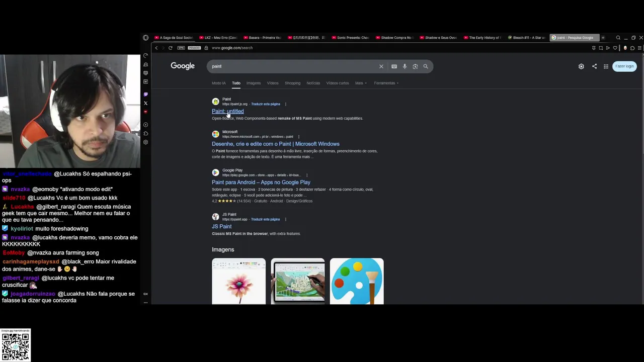Open a new browser tab with the plus
The height and width of the screenshot is (362, 644).
(x=603, y=38)
